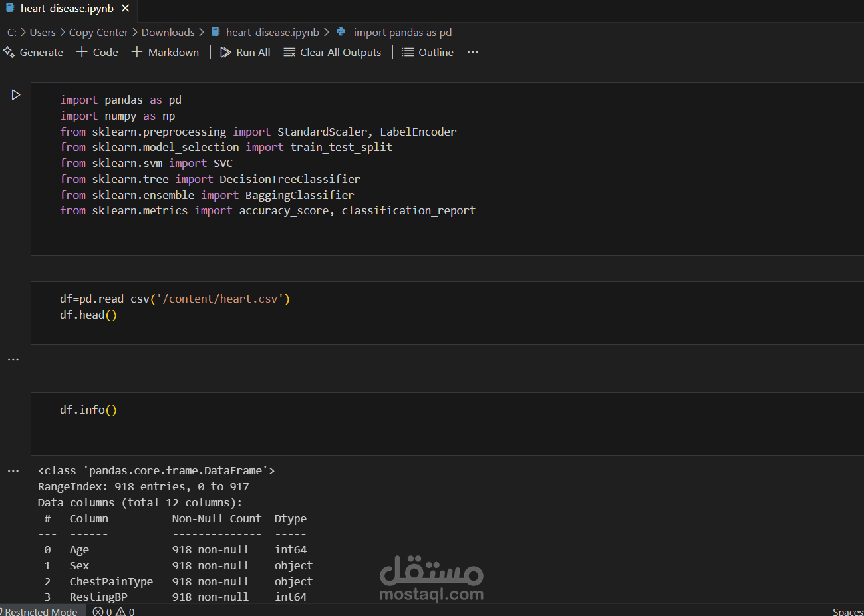This screenshot has width=864, height=616.
Task: Run the imports cell
Action: point(16,95)
